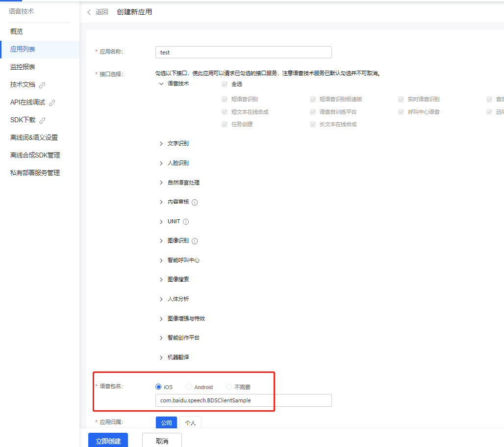Choose 公司 for 应用归属
This screenshot has height=447, width=504.
[x=166, y=422]
